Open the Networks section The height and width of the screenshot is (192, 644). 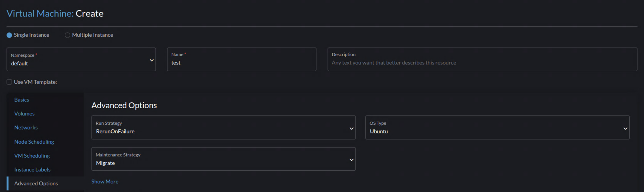click(x=26, y=128)
